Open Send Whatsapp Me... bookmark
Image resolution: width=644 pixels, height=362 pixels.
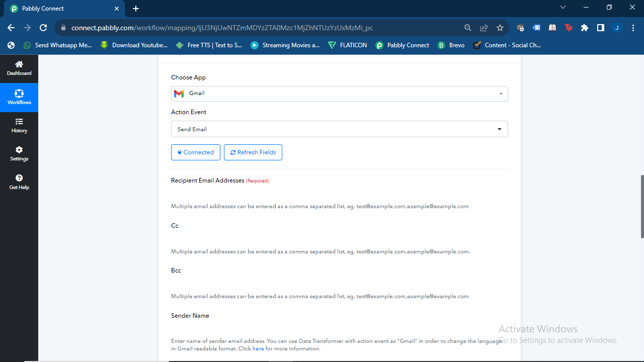[x=58, y=45]
